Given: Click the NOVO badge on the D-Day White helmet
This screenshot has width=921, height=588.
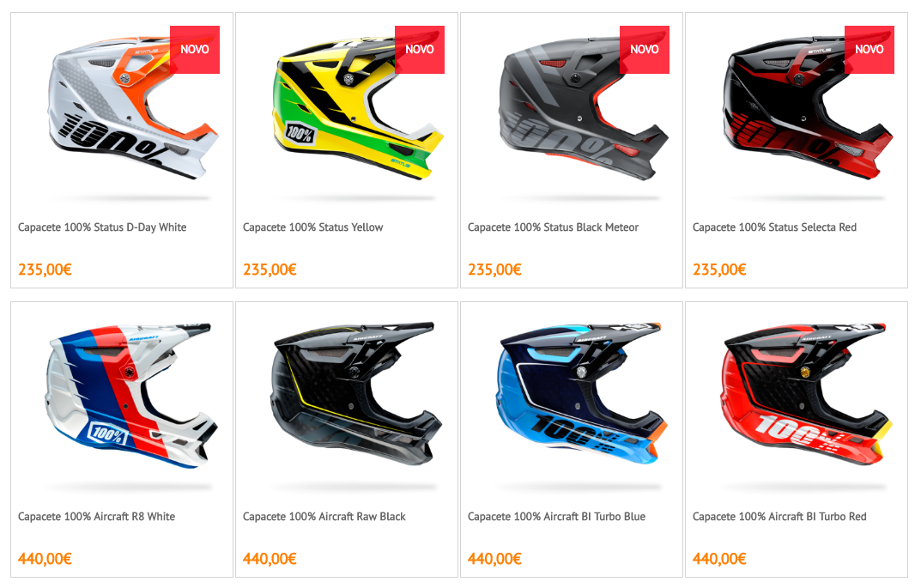Looking at the screenshot, I should (195, 49).
